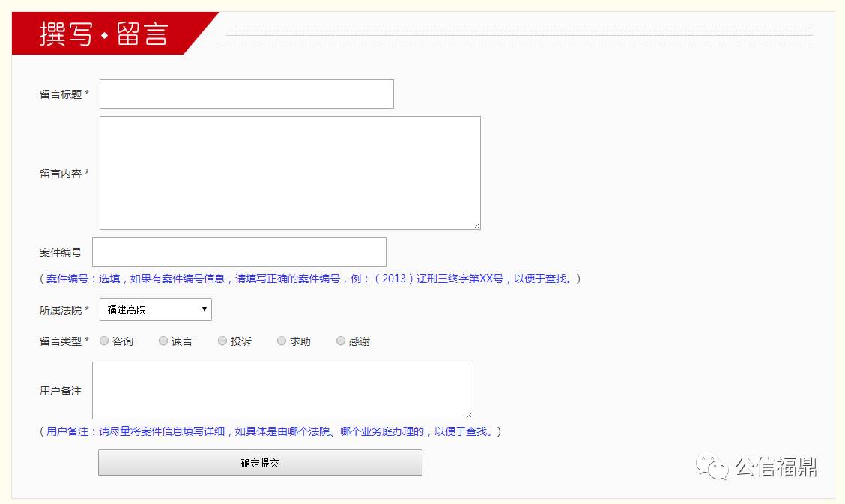Viewport: 845px width, 504px height.
Task: Click the resize grip of 用户备注 textarea
Action: point(470,414)
